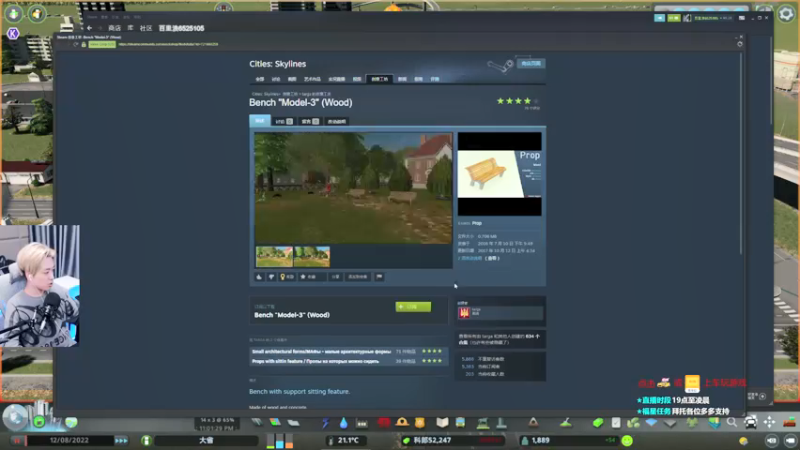The height and width of the screenshot is (450, 800).
Task: Click the game date 12/08/2022
Action: coord(69,440)
